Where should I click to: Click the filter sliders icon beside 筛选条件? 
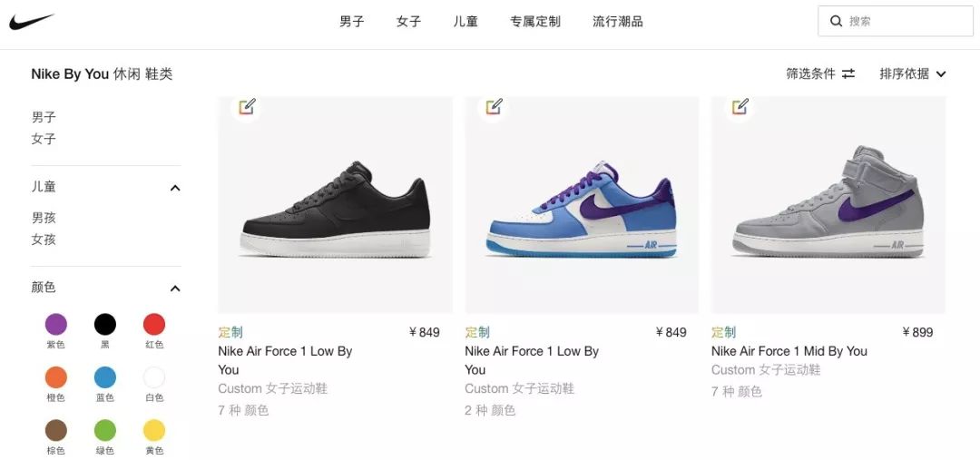(848, 73)
